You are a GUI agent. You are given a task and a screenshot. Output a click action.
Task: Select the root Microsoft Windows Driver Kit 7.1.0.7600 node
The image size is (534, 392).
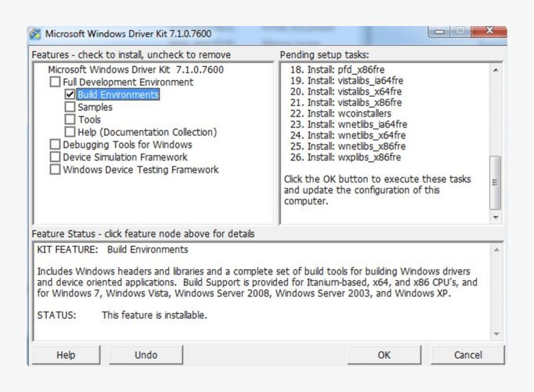[x=135, y=70]
